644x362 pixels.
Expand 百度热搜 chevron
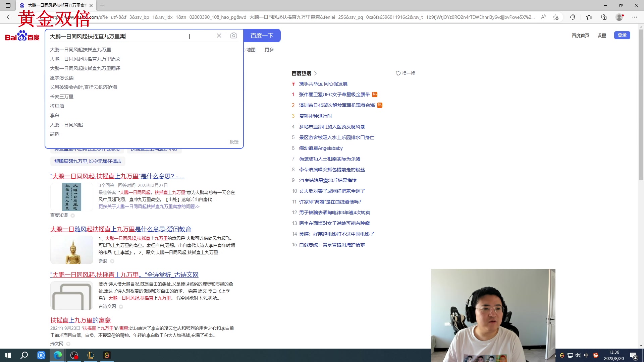pyautogui.click(x=315, y=73)
